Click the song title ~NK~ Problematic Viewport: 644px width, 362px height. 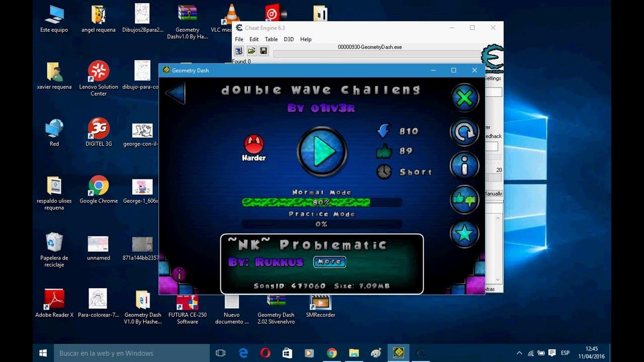pos(307,245)
